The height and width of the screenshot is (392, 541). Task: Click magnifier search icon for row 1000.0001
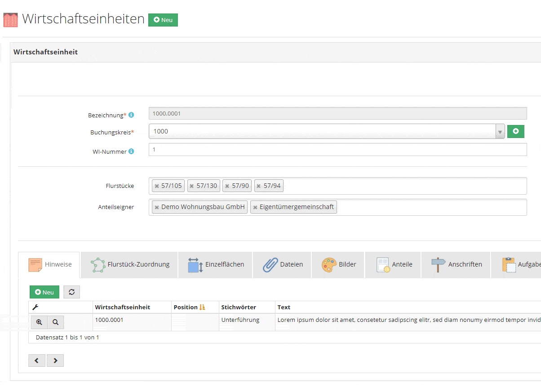click(x=55, y=322)
